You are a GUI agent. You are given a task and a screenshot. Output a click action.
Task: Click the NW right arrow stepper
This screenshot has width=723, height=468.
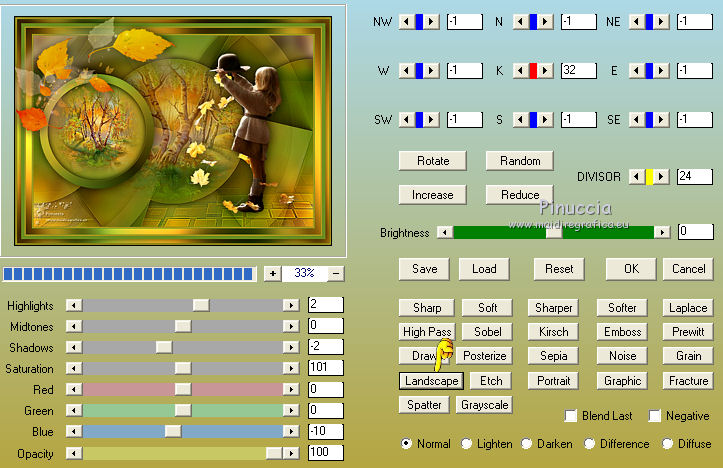coord(431,21)
